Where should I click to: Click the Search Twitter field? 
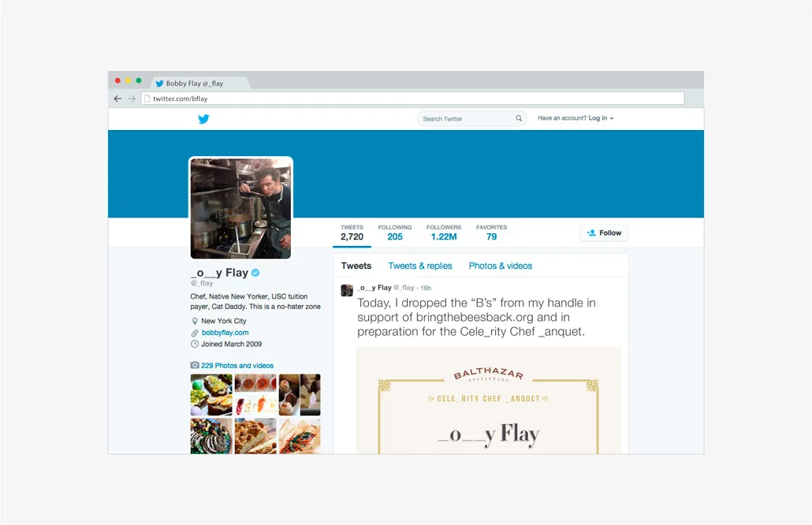click(471, 118)
